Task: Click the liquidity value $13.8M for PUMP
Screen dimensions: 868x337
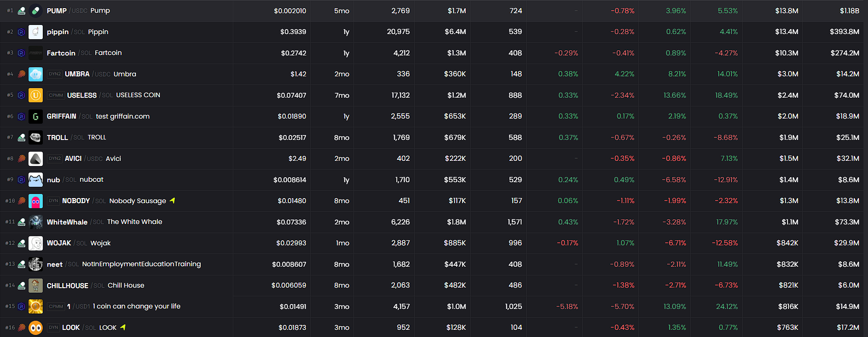Action: coord(786,11)
